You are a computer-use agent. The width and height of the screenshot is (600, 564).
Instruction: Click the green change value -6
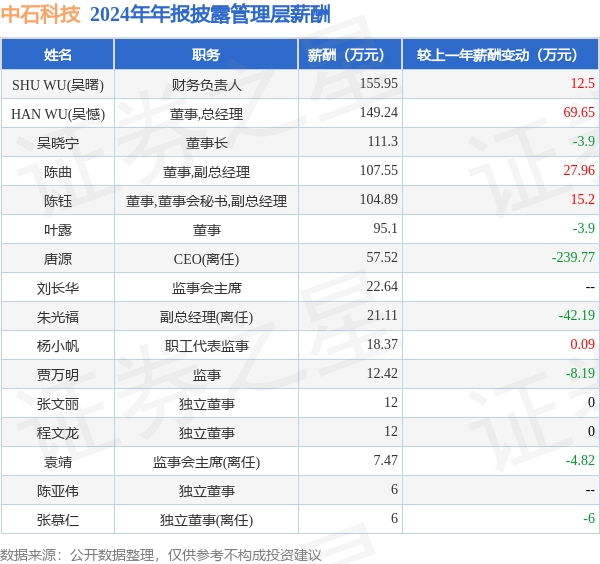coord(589,518)
